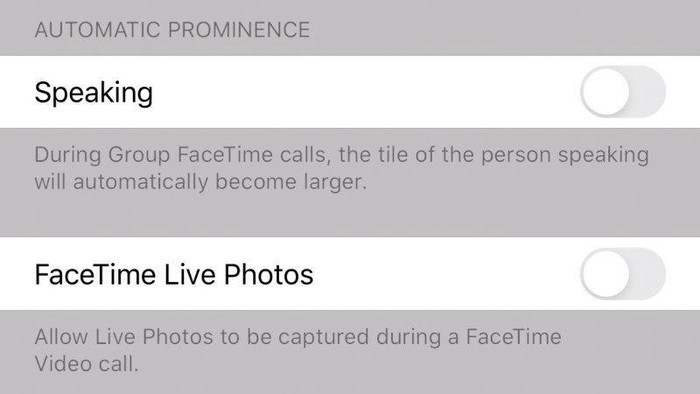Viewport: 700px width, 394px height.
Task: Tap the Speaking row label
Action: pos(94,93)
